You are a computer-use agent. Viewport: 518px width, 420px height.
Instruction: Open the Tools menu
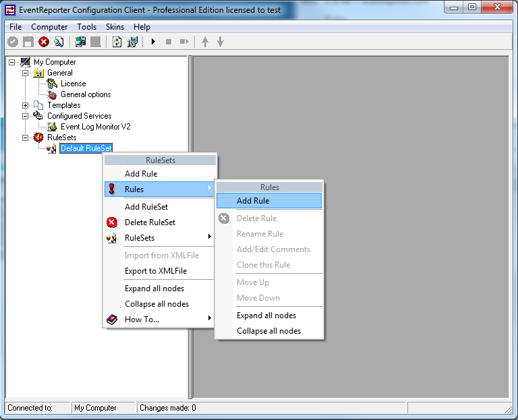86,27
